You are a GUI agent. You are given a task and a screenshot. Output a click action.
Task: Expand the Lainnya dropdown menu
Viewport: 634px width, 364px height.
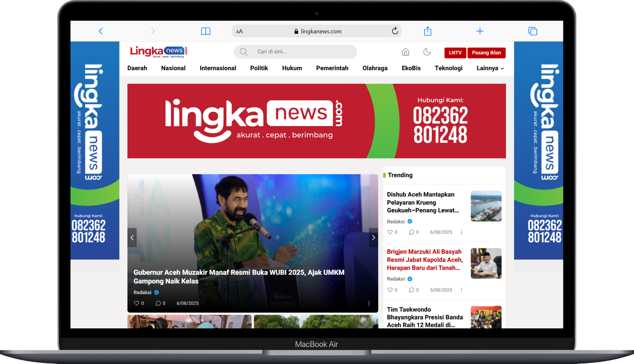click(x=490, y=68)
